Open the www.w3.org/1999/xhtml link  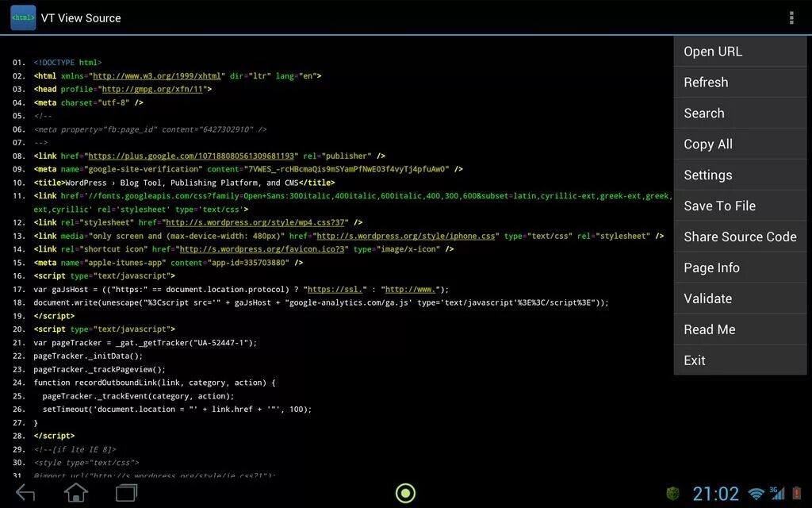pos(157,76)
